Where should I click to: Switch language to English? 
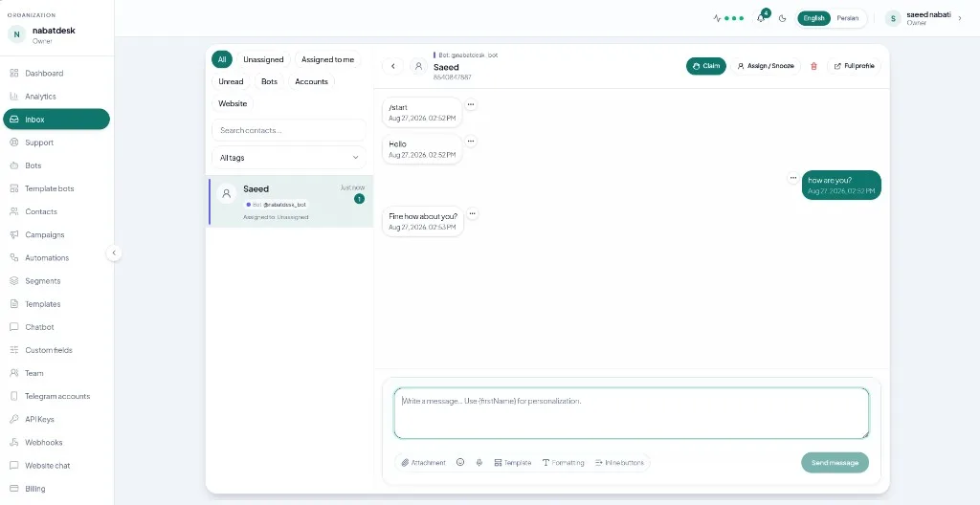point(813,18)
